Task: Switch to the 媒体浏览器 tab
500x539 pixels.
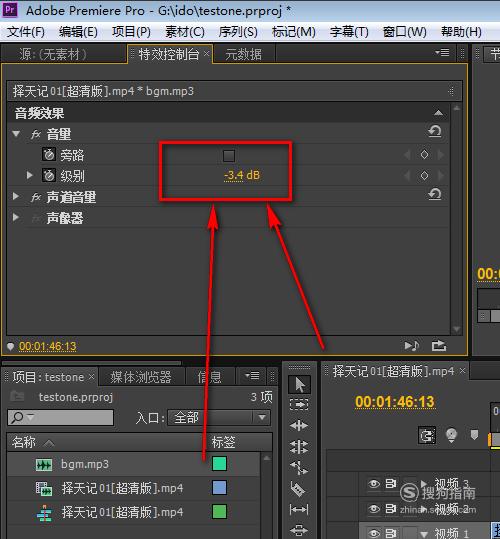Action: coord(141,377)
